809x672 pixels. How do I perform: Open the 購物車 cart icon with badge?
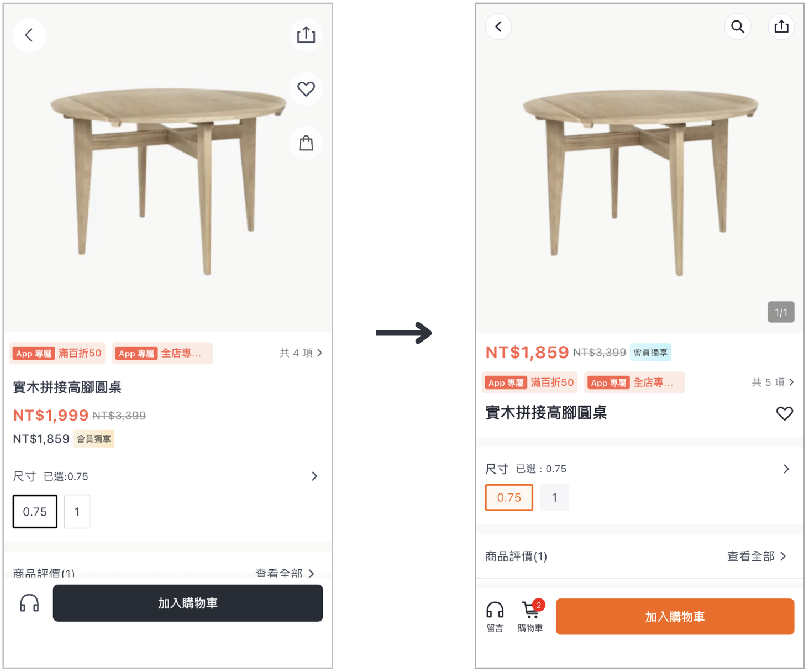pyautogui.click(x=530, y=616)
